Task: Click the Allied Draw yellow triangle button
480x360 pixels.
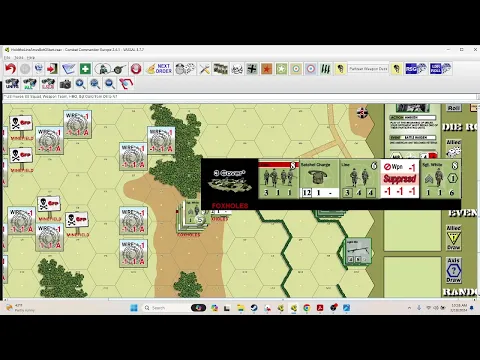Action: point(453,237)
